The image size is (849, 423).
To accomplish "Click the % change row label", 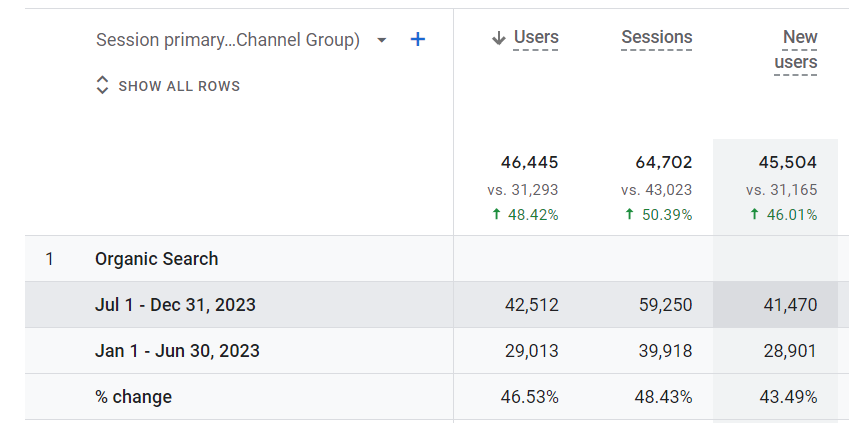I will pyautogui.click(x=133, y=397).
